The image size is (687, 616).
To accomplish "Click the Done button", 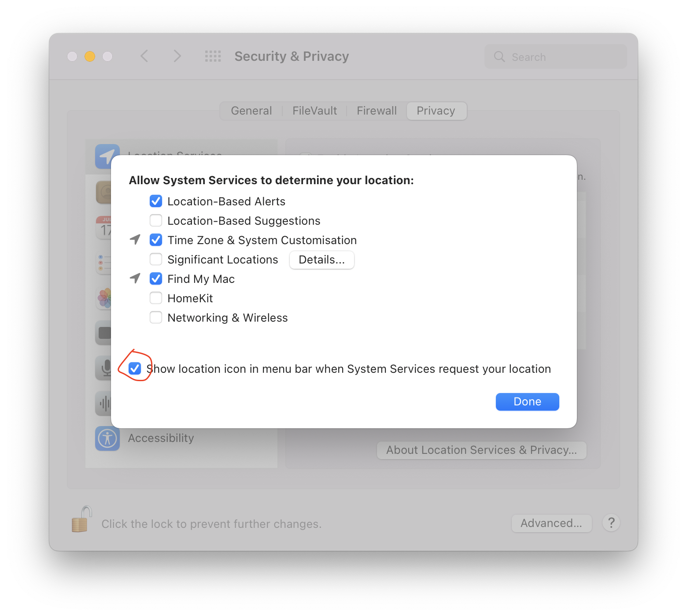I will click(x=527, y=402).
